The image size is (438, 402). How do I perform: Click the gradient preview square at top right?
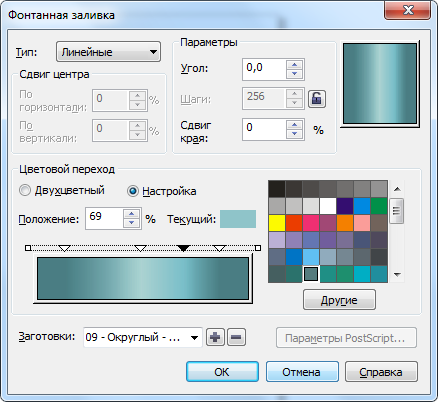point(380,84)
